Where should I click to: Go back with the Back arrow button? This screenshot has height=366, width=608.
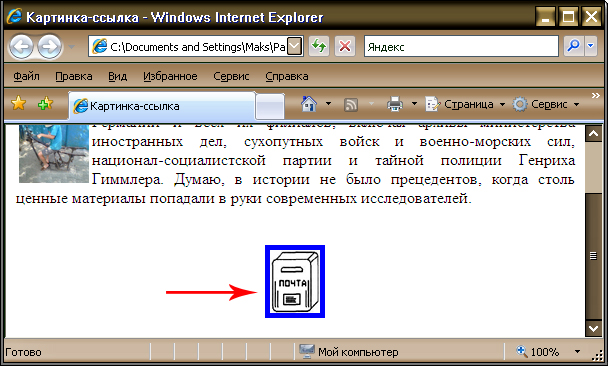[x=21, y=47]
